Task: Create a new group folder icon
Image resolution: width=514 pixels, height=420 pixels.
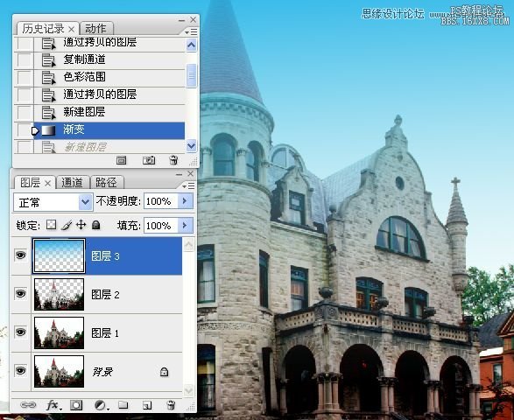Action: 123,405
